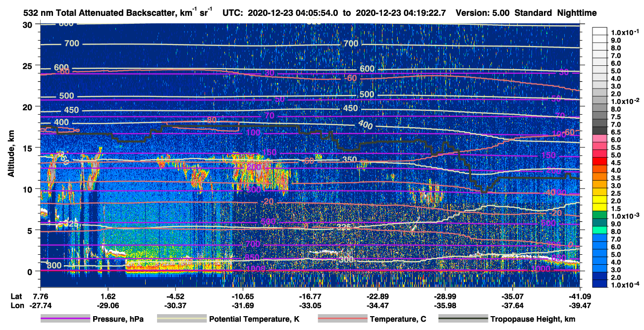Screen dimensions: 644x330
Task: Click the longitude value '-37.64'
Action: 512,306
